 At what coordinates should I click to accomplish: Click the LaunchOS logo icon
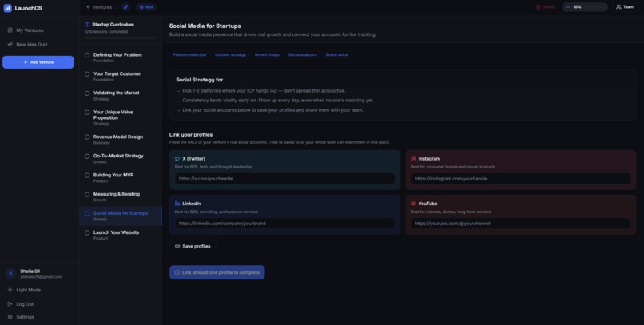click(x=7, y=8)
